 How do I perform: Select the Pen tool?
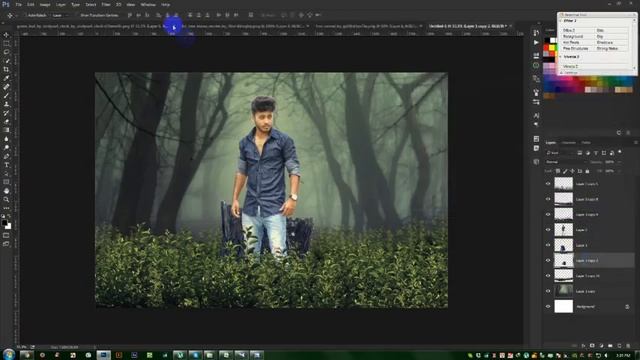(x=6, y=156)
